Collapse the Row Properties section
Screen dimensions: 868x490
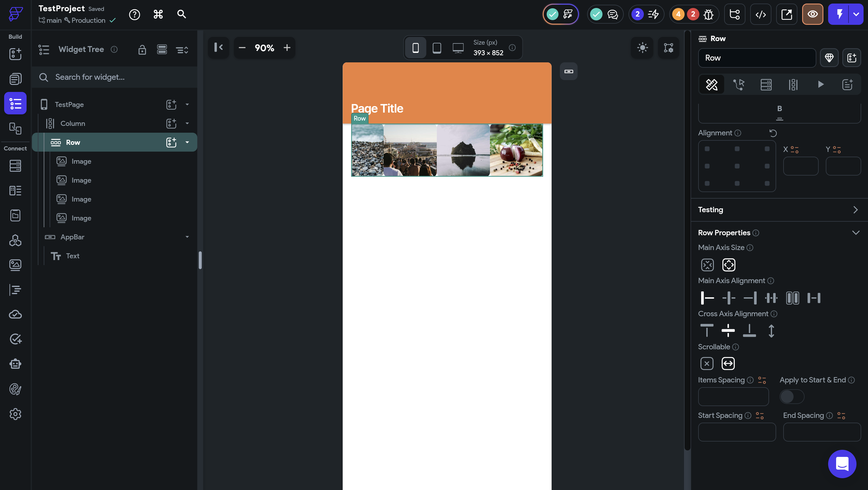point(856,233)
